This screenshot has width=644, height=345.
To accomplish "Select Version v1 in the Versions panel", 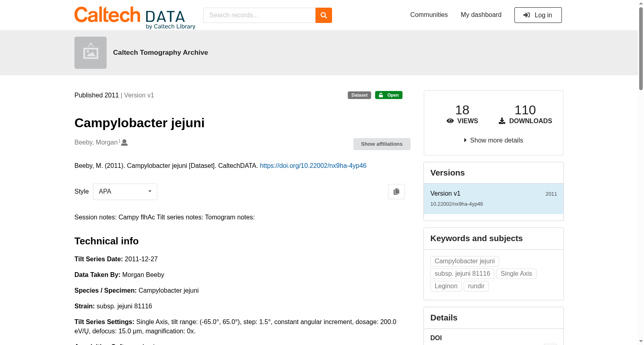I will coord(493,198).
